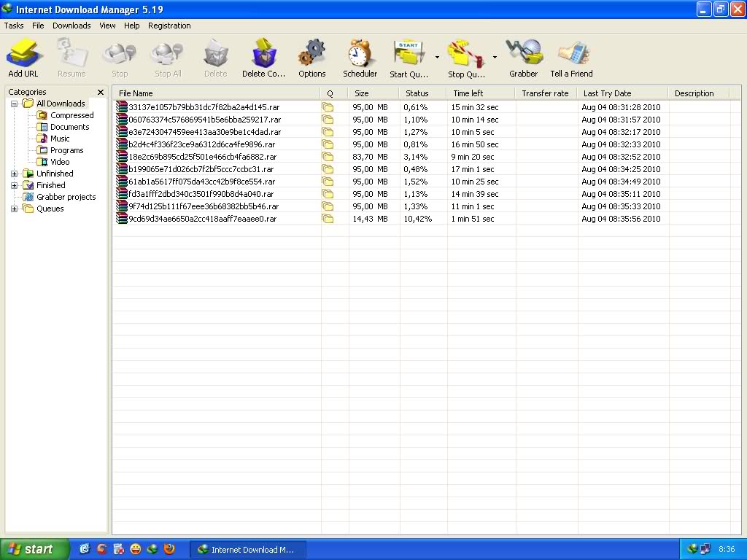The width and height of the screenshot is (747, 560).
Task: Open the Registration menu
Action: (169, 26)
